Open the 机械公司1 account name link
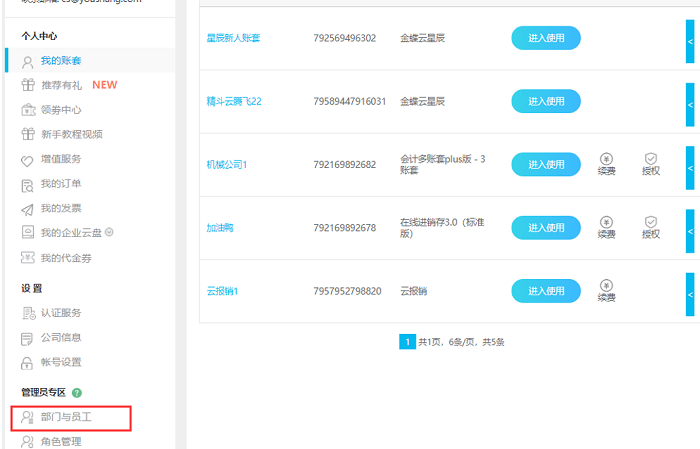The width and height of the screenshot is (700, 449). coord(227,165)
